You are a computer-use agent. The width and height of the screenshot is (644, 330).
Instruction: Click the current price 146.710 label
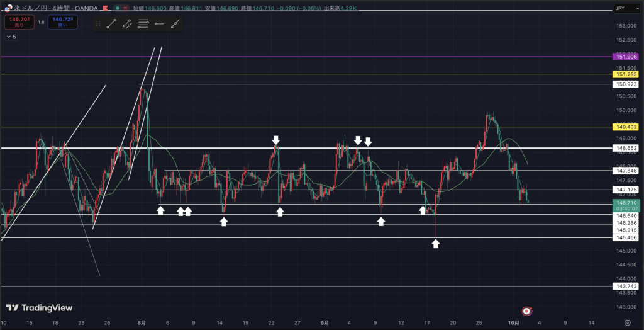tap(627, 205)
